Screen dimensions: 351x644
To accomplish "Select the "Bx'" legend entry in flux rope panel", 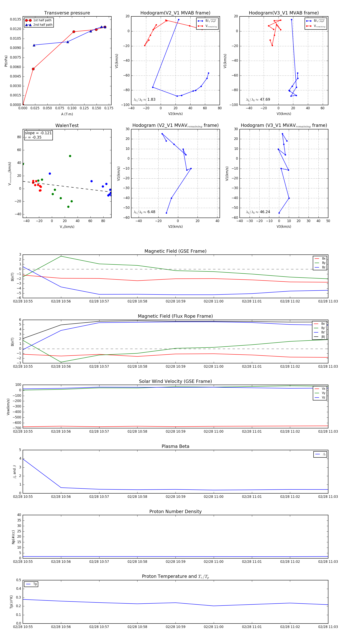I will (x=320, y=324).
